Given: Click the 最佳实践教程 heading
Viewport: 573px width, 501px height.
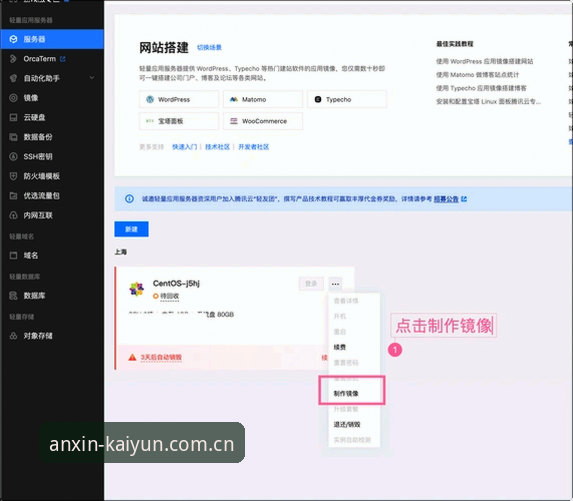Looking at the screenshot, I should pos(455,44).
